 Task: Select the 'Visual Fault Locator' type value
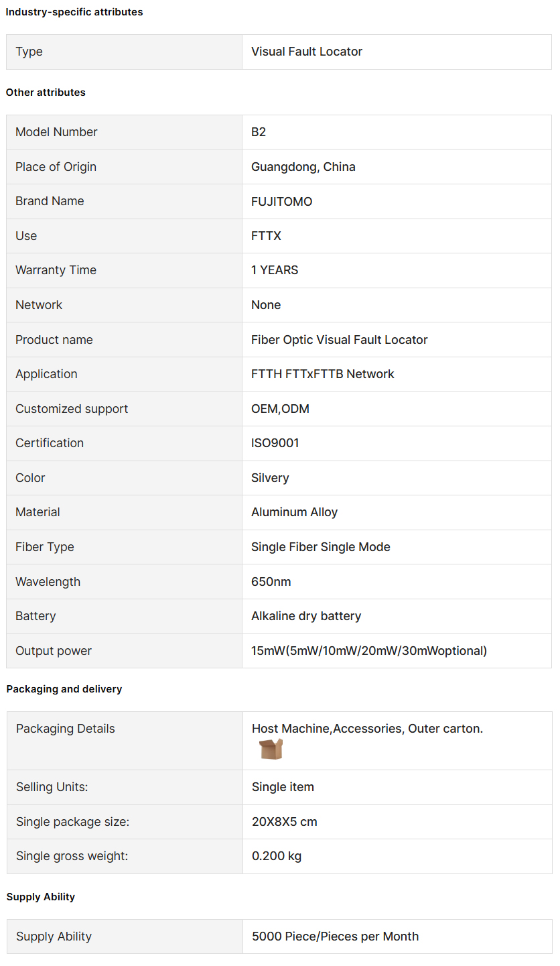pyautogui.click(x=307, y=52)
